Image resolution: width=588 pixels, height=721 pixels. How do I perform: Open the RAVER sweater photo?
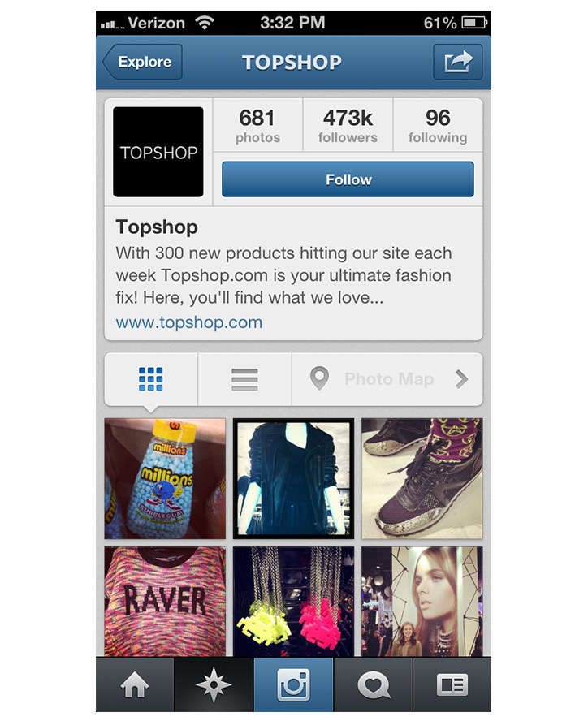coord(165,602)
